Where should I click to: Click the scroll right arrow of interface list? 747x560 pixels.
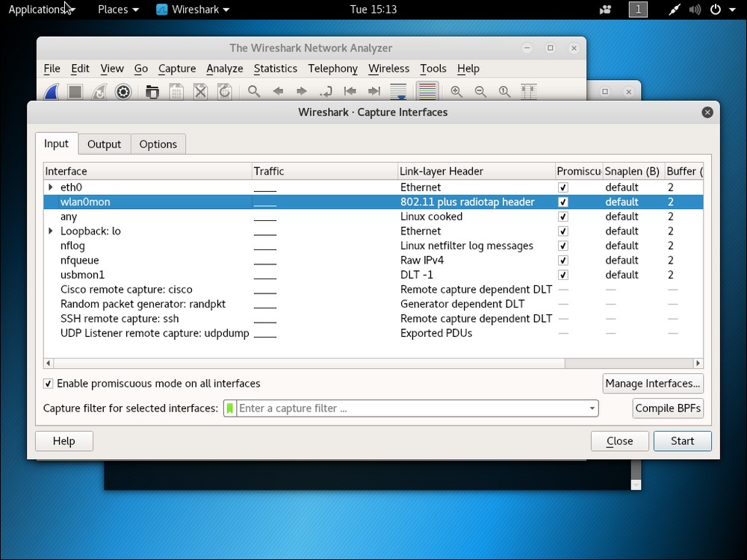click(x=698, y=363)
